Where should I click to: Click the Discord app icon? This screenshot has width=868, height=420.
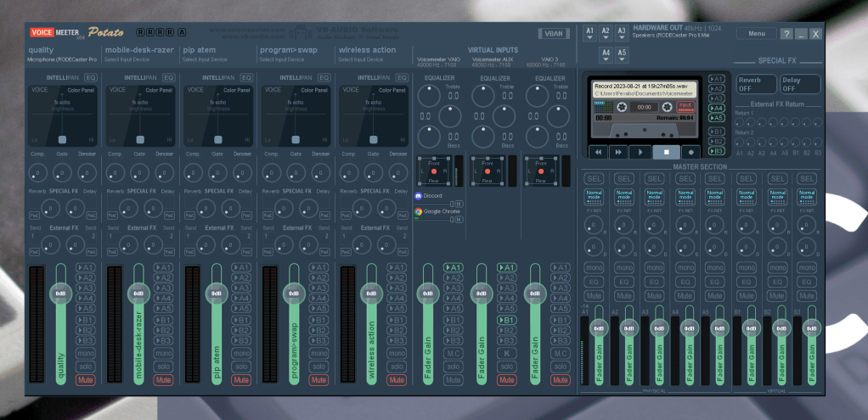[x=419, y=196]
